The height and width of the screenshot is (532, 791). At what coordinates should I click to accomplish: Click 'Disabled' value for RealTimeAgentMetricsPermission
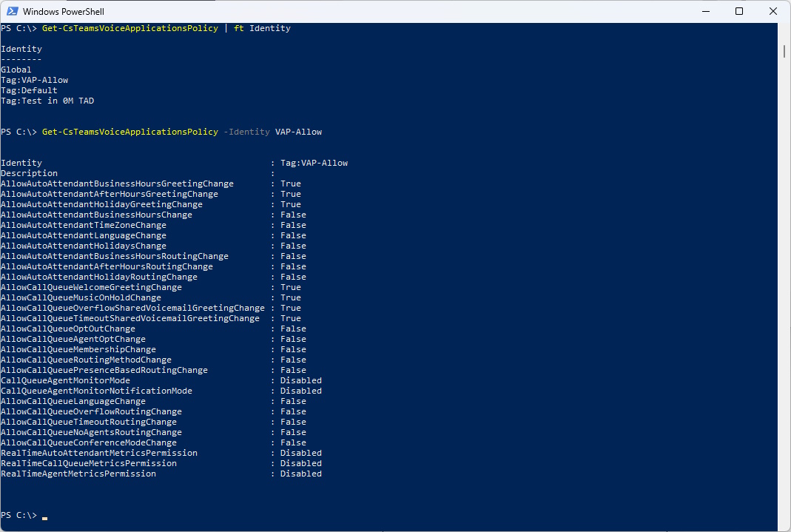tap(301, 473)
